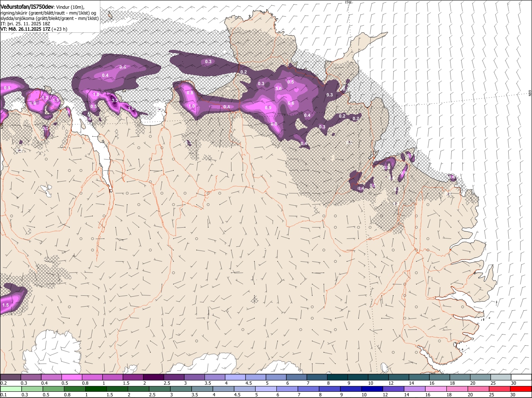Select top legend swatch between 8 and 9
Screen dimensions: 532x398
[x=337, y=377]
